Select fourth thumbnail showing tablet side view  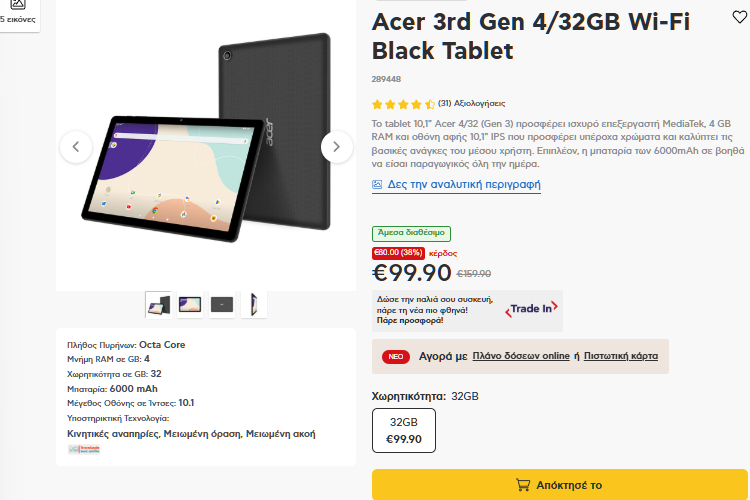254,304
